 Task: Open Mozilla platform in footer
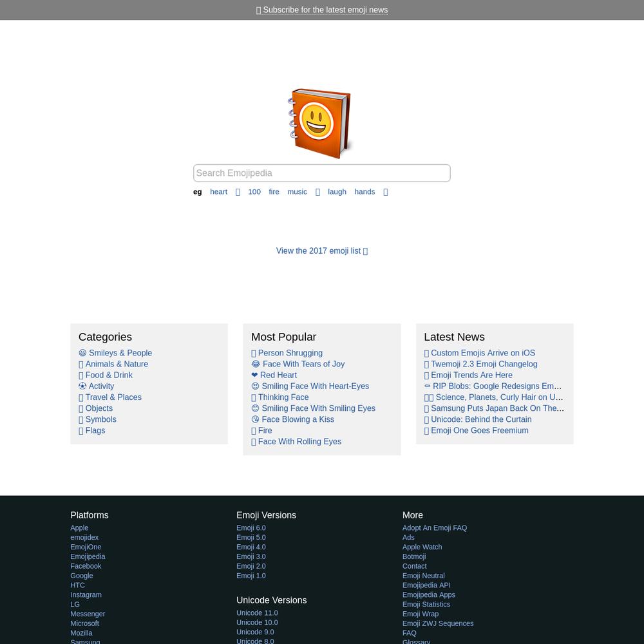click(81, 633)
